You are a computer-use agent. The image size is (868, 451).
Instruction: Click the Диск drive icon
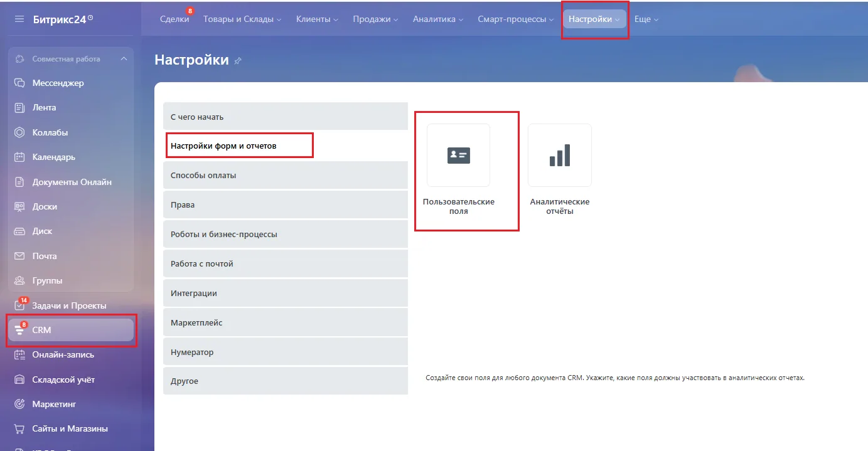coord(19,231)
